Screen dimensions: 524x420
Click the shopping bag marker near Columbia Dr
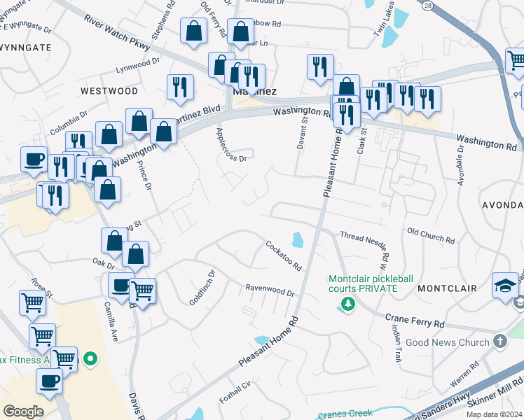pos(109,134)
